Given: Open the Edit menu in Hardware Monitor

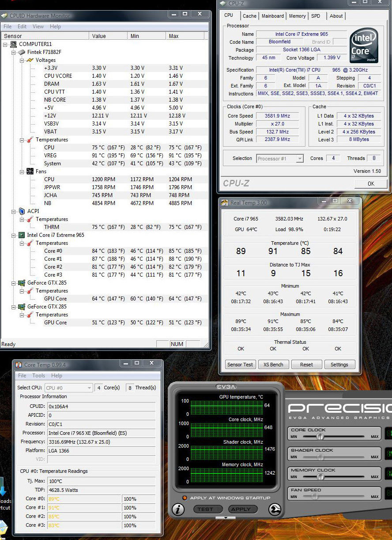Looking at the screenshot, I should point(22,27).
